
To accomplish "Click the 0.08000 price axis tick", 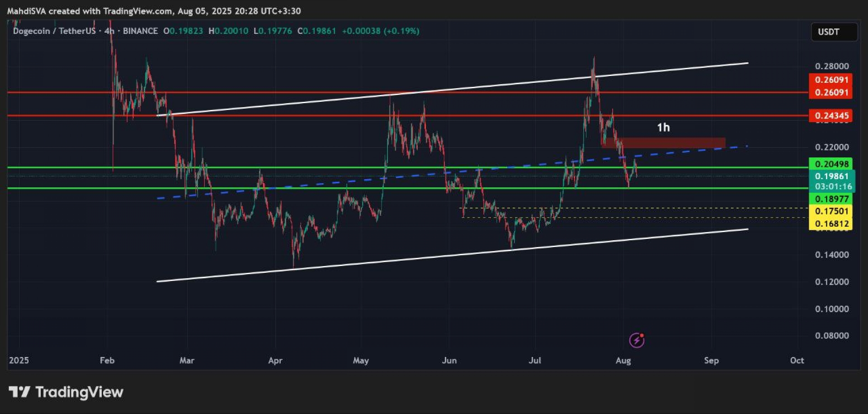I will (x=831, y=336).
